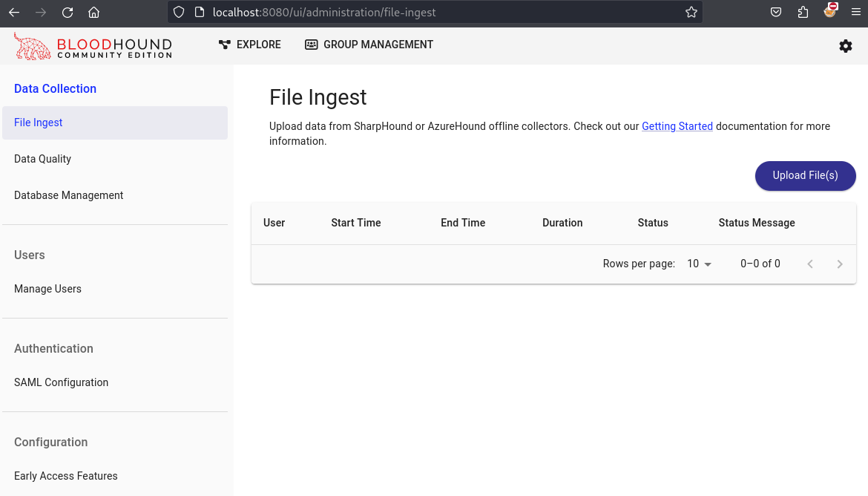
Task: Open the shield tracking protection icon
Action: pos(179,12)
